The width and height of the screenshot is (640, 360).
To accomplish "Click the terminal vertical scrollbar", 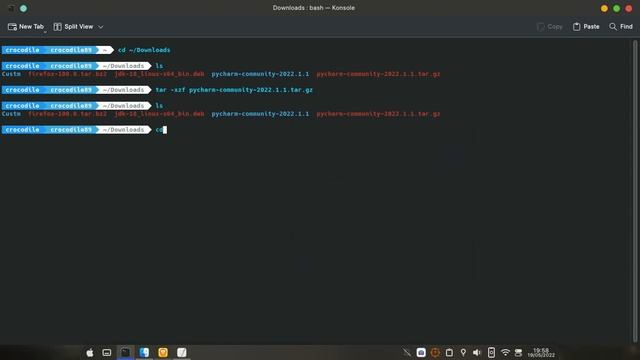I will [x=635, y=191].
